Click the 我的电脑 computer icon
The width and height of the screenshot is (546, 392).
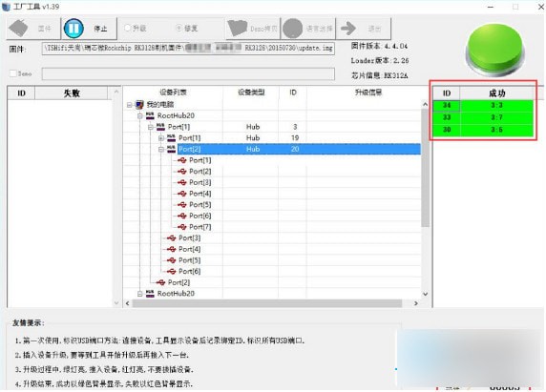pyautogui.click(x=139, y=104)
